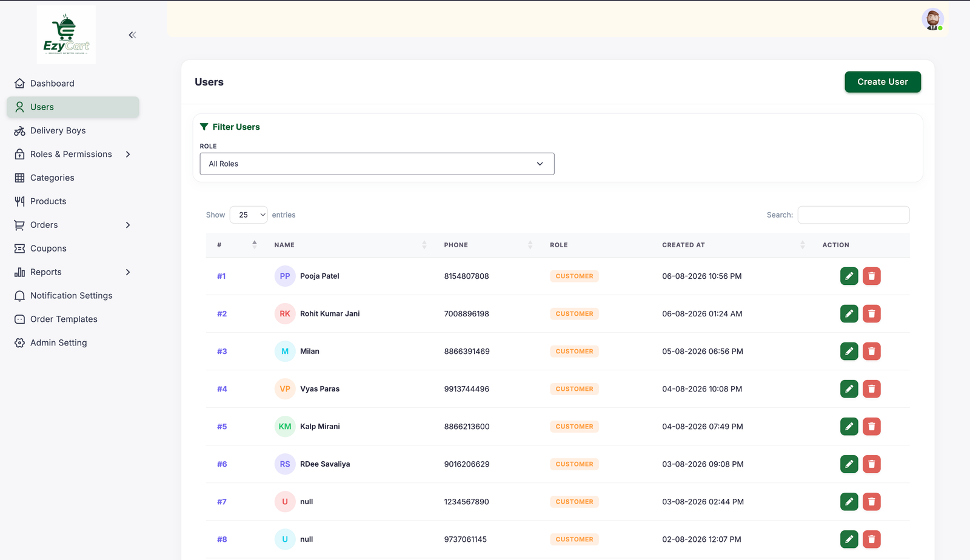Click the Action column header

click(x=835, y=245)
